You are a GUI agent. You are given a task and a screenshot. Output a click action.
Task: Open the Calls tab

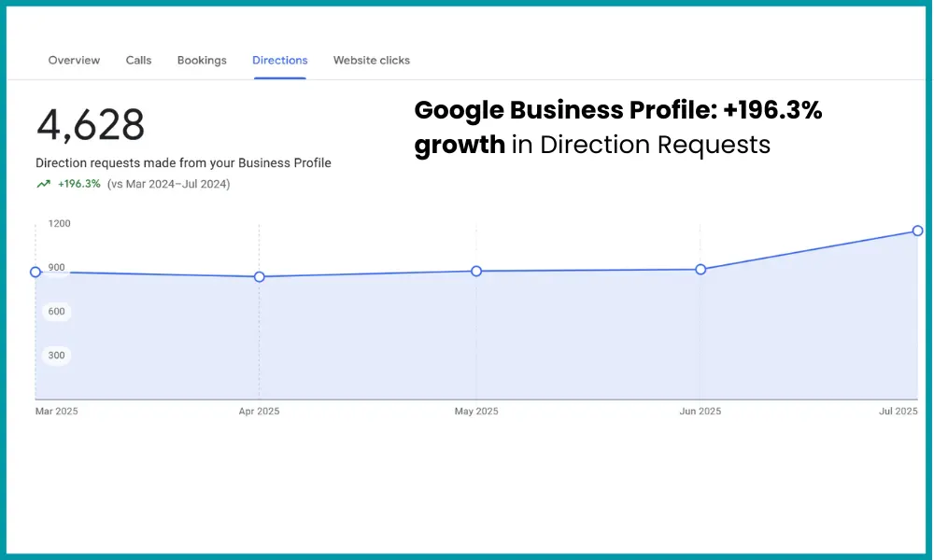tap(138, 60)
